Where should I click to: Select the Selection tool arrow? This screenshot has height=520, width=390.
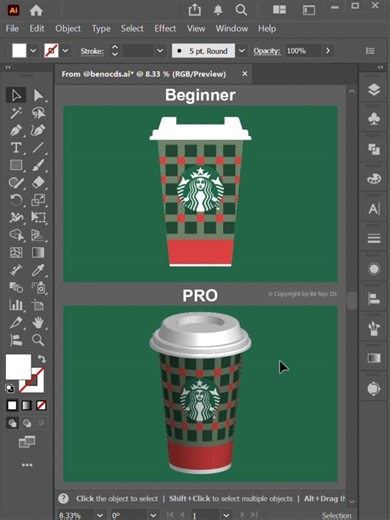click(16, 95)
